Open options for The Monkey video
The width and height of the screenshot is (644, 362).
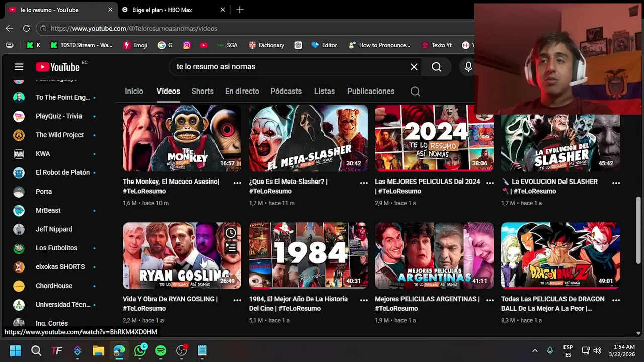click(x=237, y=183)
